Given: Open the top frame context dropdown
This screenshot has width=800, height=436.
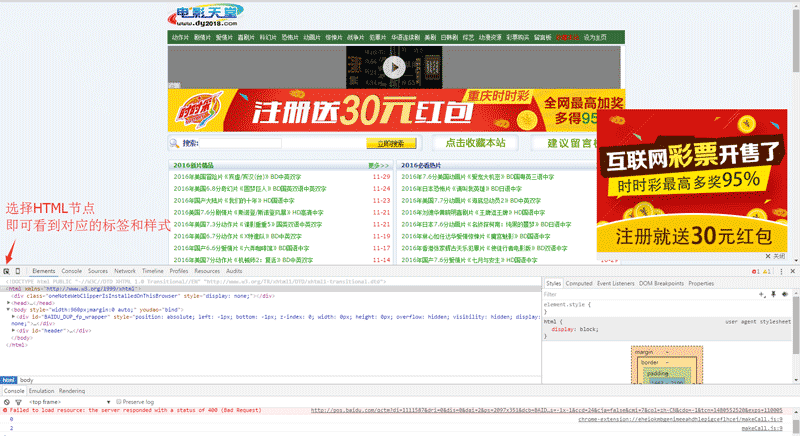Looking at the screenshot, I should tap(69, 402).
